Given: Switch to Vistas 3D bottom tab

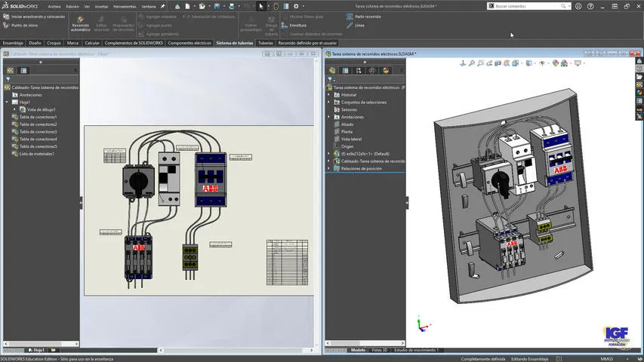Looking at the screenshot, I should (x=379, y=350).
